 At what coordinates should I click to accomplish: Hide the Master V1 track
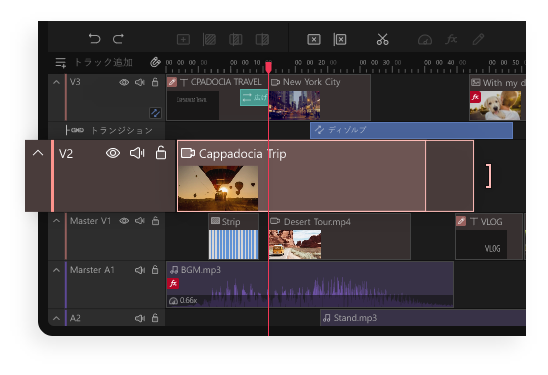click(x=124, y=221)
